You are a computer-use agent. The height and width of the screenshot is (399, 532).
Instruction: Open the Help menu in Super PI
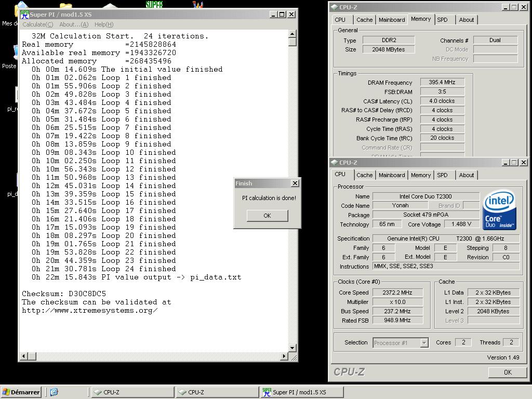point(104,24)
